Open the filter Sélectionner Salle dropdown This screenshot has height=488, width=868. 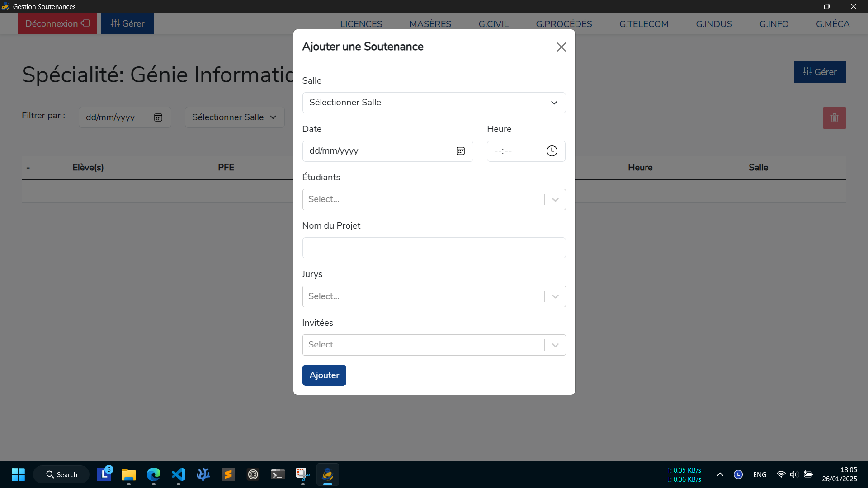click(x=235, y=117)
